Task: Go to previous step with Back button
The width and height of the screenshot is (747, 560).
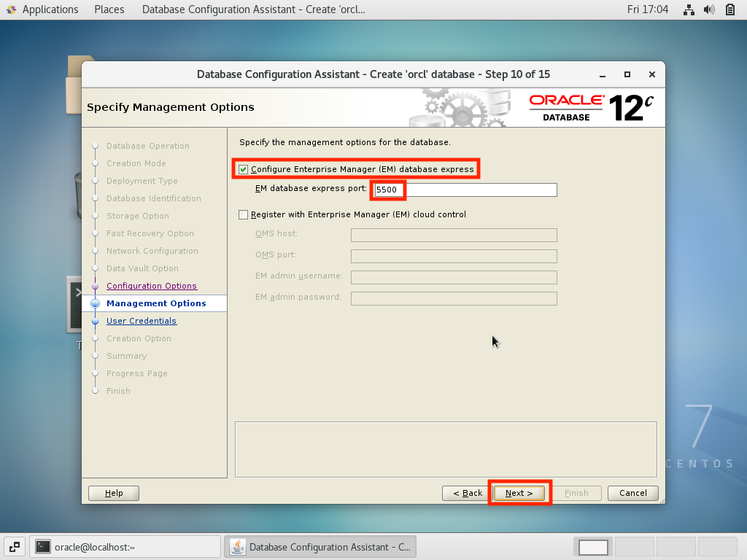Action: click(468, 494)
